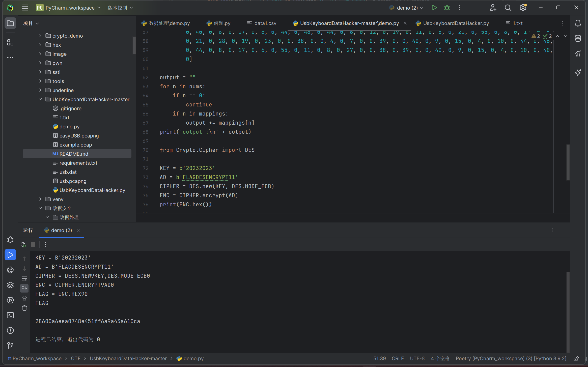
Task: Open the Run tool window button
Action: click(10, 255)
